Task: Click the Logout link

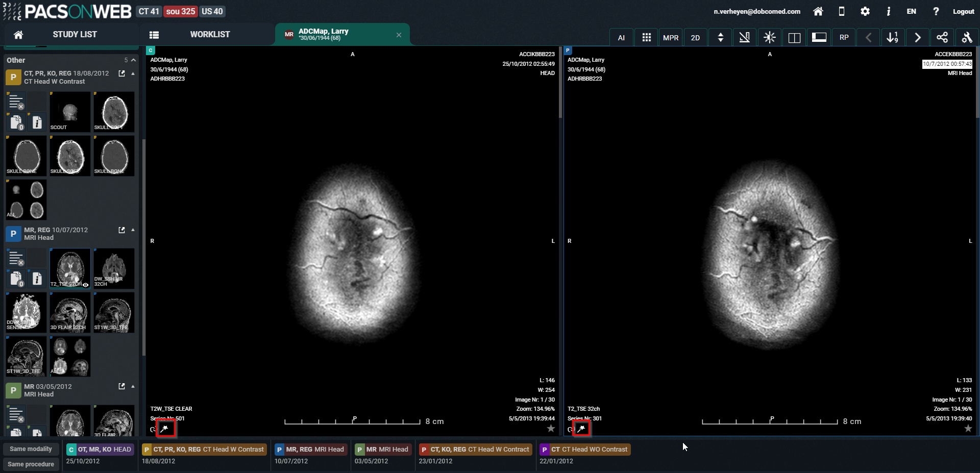Action: 963,11
